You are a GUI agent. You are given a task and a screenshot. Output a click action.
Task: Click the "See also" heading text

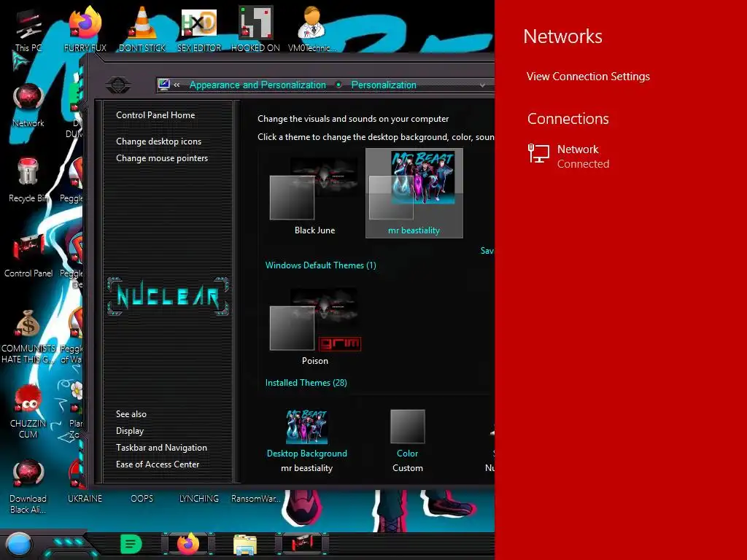(131, 414)
